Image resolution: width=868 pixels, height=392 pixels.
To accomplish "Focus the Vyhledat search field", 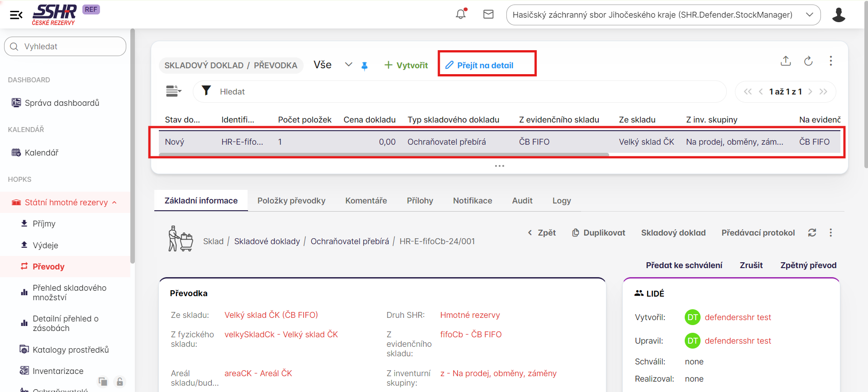I will tap(68, 47).
